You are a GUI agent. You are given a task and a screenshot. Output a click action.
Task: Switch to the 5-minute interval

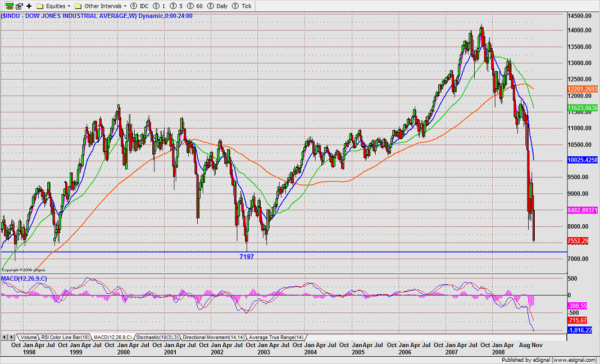point(177,6)
